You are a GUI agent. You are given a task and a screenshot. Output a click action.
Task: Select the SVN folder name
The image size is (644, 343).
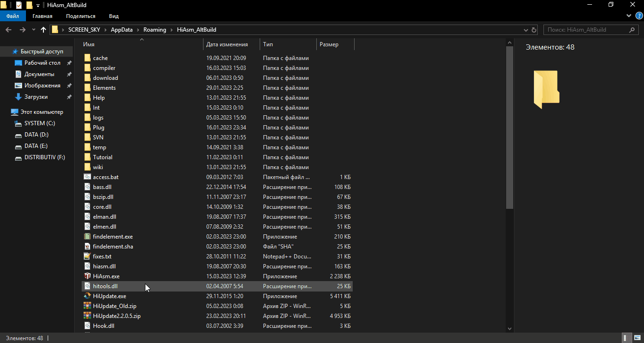tap(98, 137)
